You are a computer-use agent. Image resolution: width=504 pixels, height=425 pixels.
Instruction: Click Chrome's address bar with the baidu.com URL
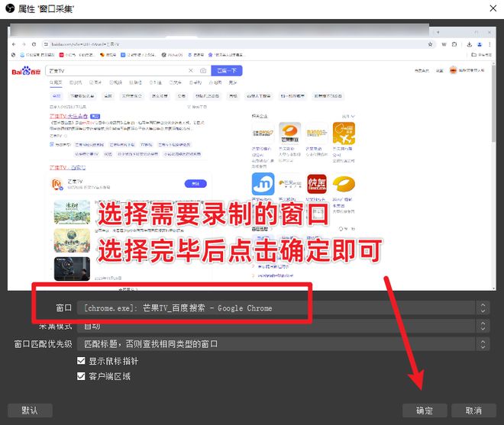coord(238,44)
